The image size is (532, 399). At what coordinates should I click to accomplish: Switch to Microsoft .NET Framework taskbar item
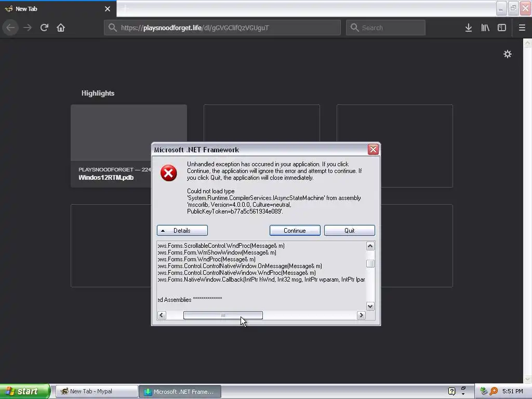pyautogui.click(x=180, y=391)
